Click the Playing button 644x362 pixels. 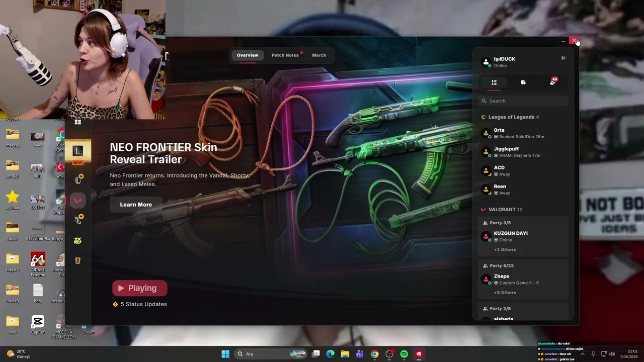(x=139, y=288)
